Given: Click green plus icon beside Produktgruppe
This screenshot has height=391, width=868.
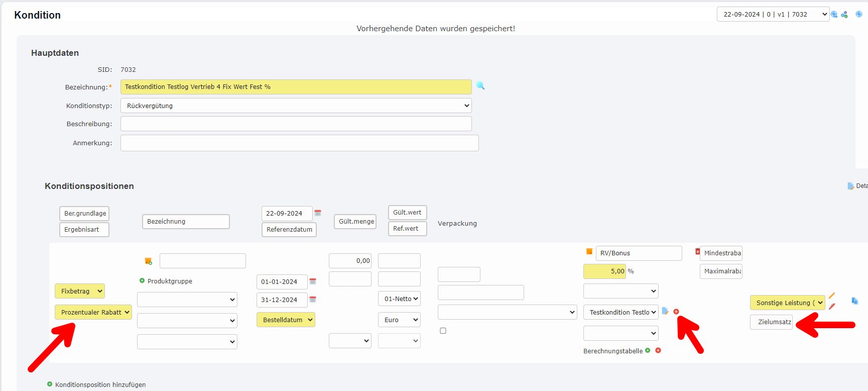Looking at the screenshot, I should pos(142,280).
